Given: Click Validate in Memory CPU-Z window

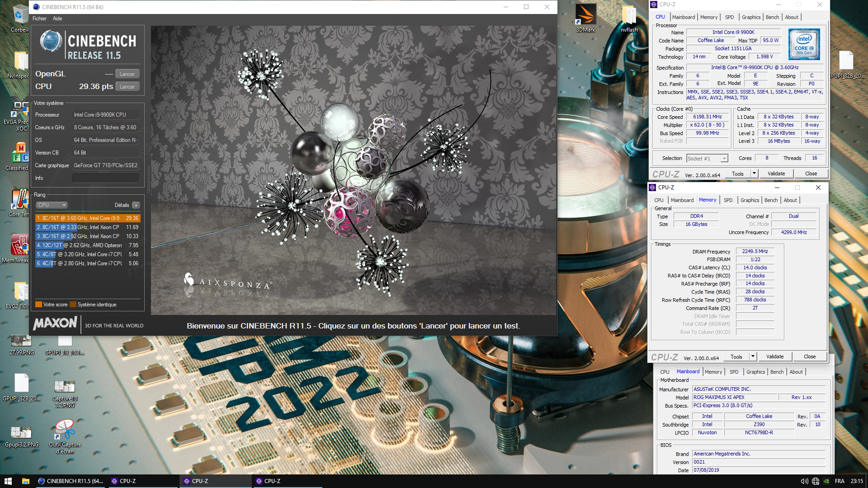Looking at the screenshot, I should [x=775, y=357].
